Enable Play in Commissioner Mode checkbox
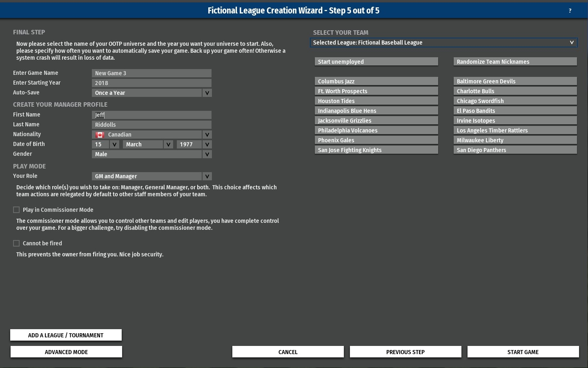The image size is (588, 368). click(x=16, y=210)
